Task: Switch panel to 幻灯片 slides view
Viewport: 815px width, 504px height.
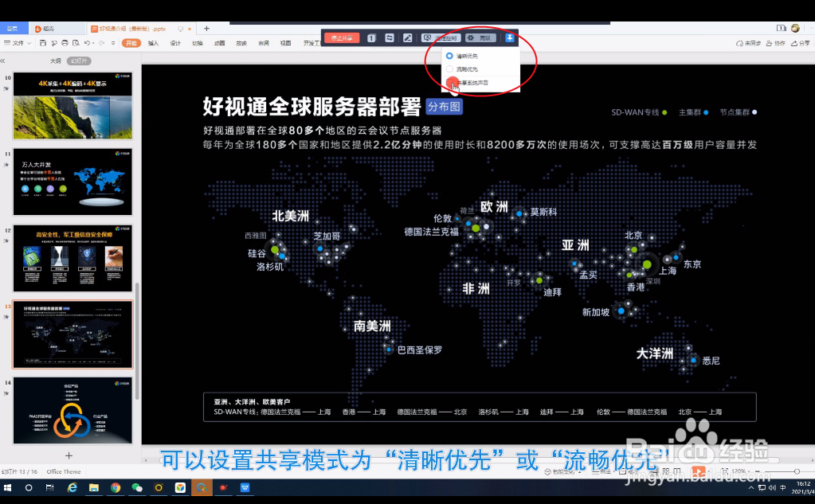Action: [x=79, y=61]
